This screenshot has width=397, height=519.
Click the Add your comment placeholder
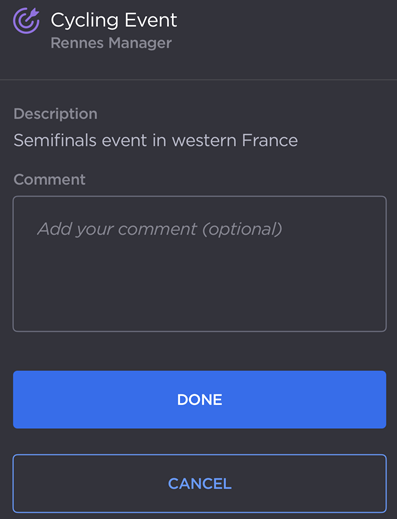[x=160, y=229]
